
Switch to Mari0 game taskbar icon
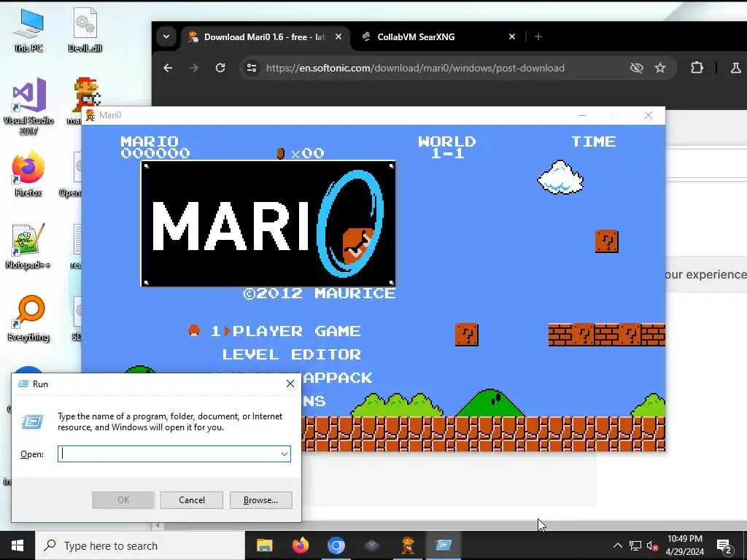[x=408, y=545]
